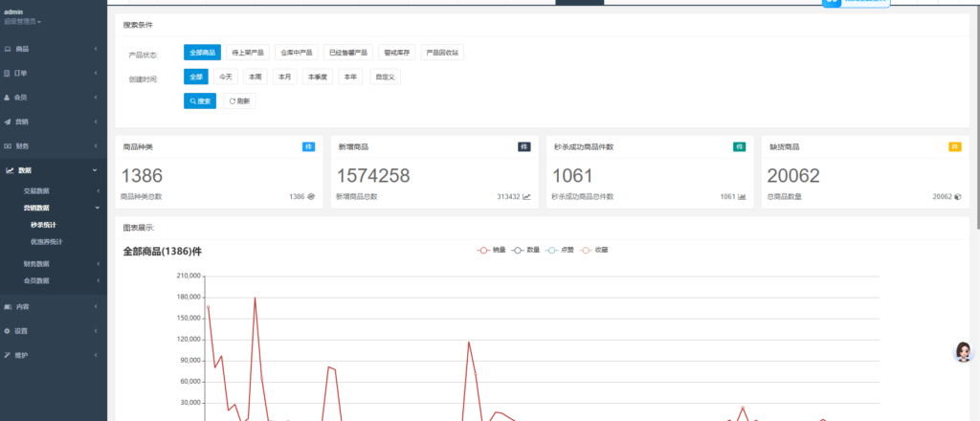Screen dimensions: 980x421
Task: Select the 已经售罄产品 status filter
Action: (348, 53)
